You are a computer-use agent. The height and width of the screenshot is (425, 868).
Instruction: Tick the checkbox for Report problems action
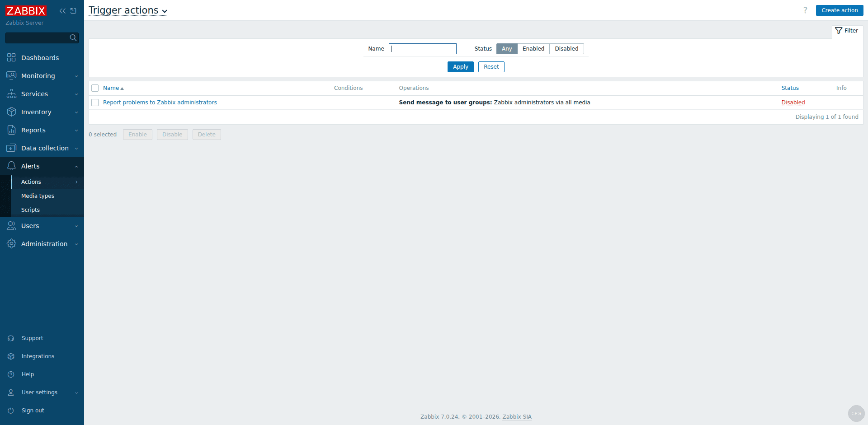click(95, 103)
